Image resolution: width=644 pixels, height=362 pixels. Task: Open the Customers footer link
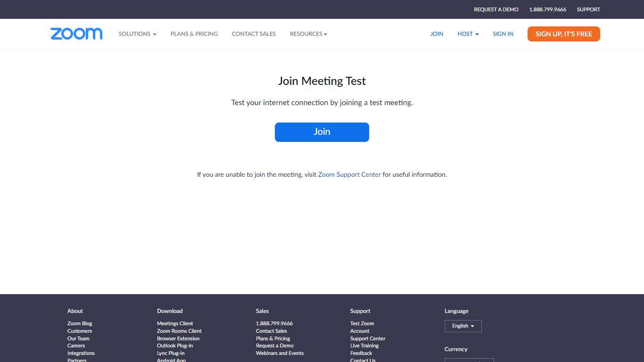pyautogui.click(x=80, y=331)
